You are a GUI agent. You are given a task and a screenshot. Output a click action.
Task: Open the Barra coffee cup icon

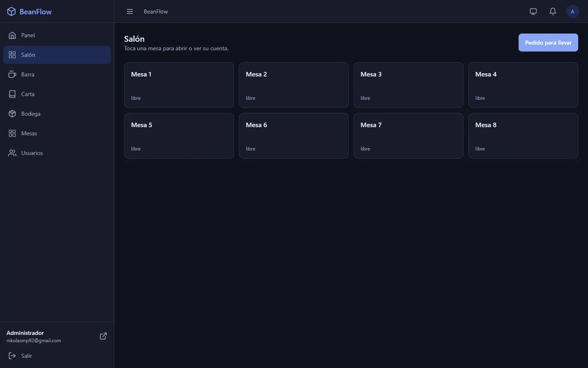(12, 74)
